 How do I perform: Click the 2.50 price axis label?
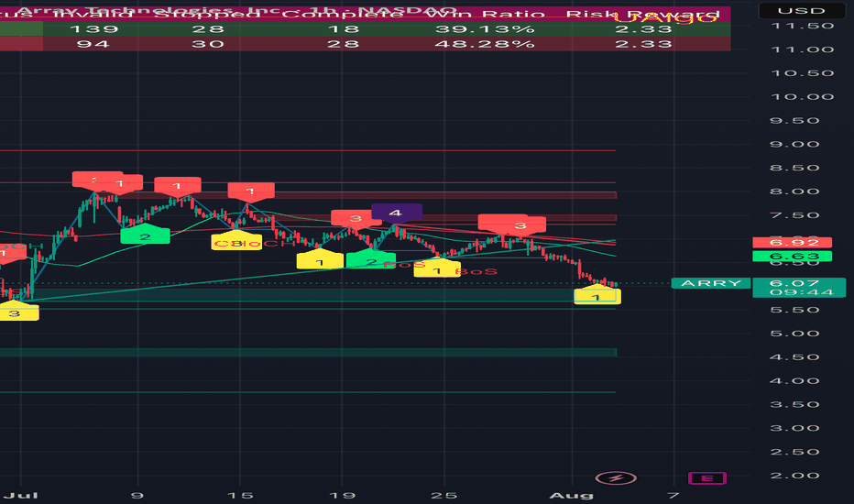pos(794,453)
